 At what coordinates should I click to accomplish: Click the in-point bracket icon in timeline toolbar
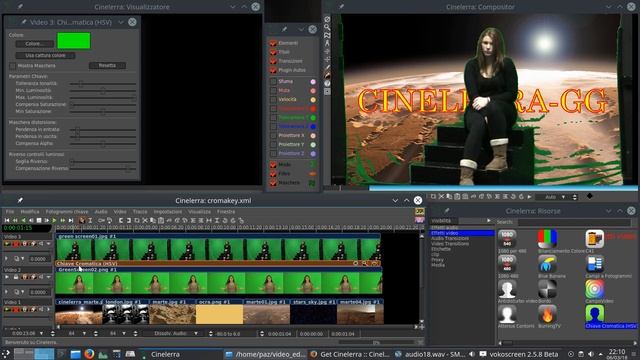click(x=121, y=220)
